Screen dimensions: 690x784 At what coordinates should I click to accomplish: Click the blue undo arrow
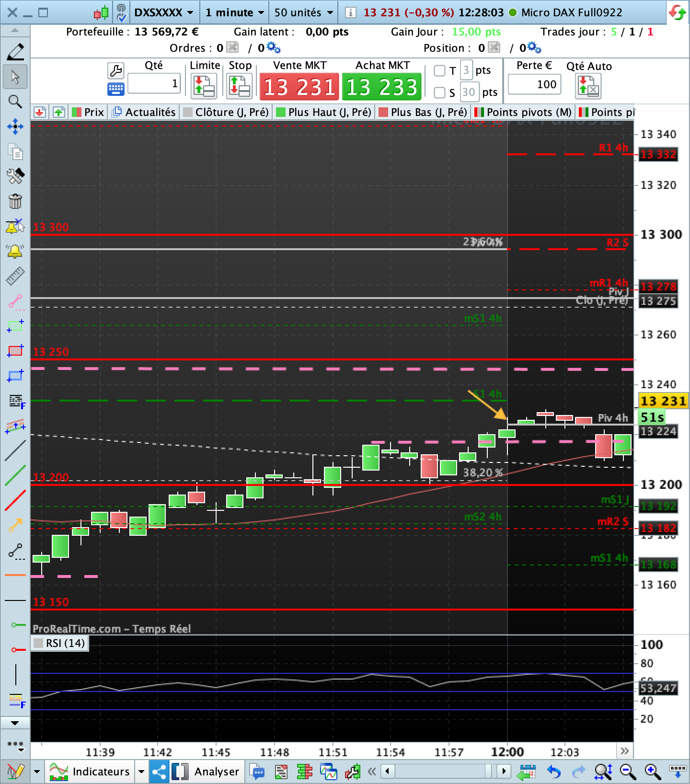(x=554, y=772)
